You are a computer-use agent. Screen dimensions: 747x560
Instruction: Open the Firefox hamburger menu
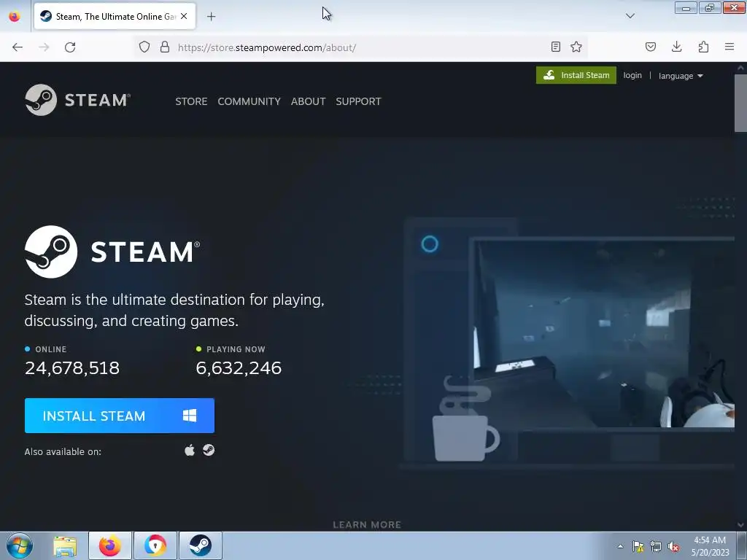pos(729,47)
